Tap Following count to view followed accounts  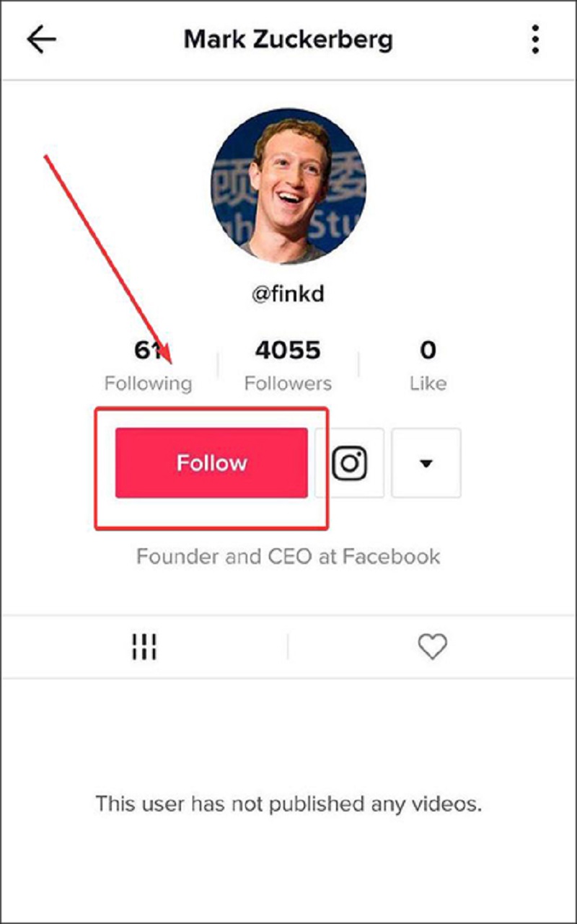coord(149,364)
